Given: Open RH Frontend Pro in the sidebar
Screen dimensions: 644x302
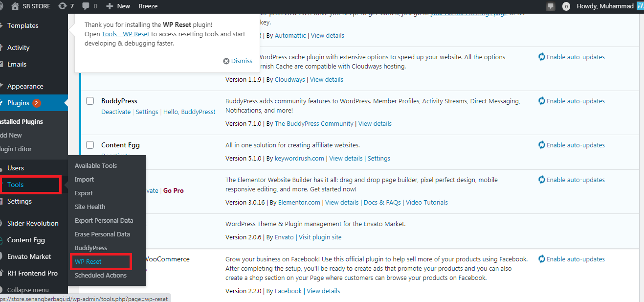Looking at the screenshot, I should point(32,273).
